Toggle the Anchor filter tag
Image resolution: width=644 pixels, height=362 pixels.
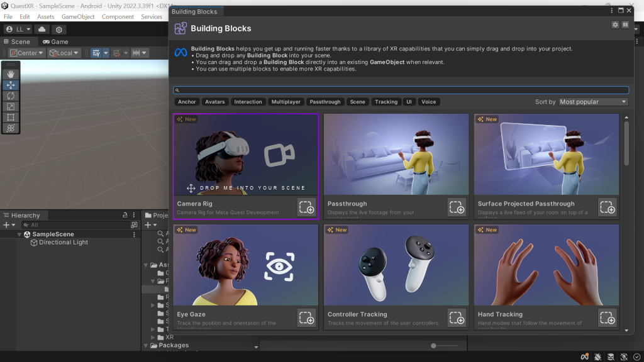click(x=187, y=102)
